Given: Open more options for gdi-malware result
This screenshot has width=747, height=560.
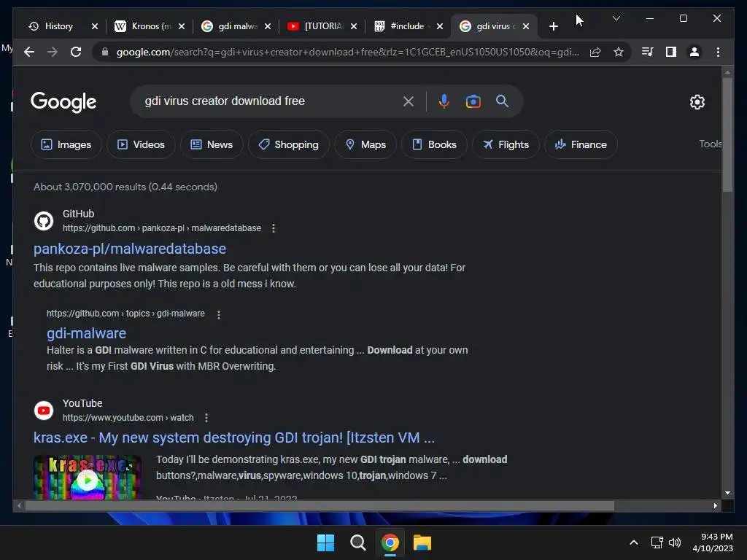Looking at the screenshot, I should [x=219, y=315].
